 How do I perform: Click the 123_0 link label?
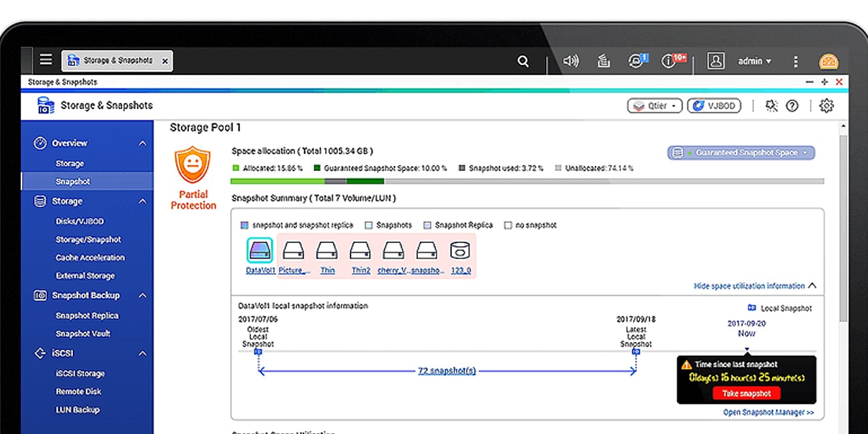[461, 270]
